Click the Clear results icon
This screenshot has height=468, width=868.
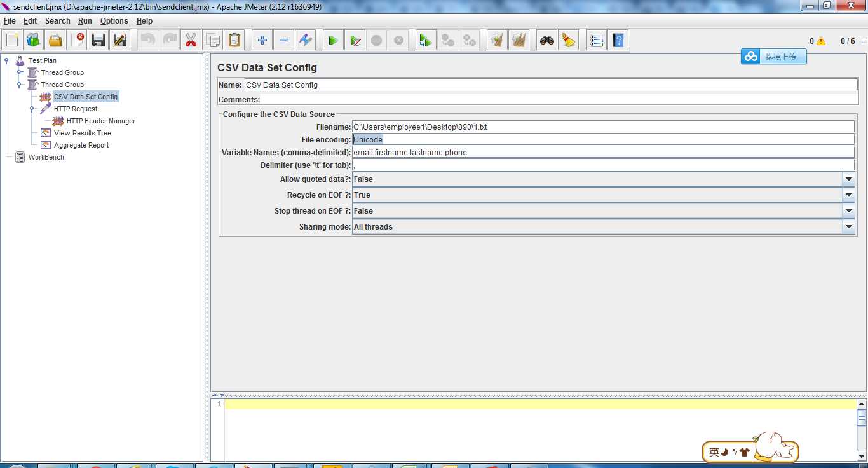(x=497, y=40)
